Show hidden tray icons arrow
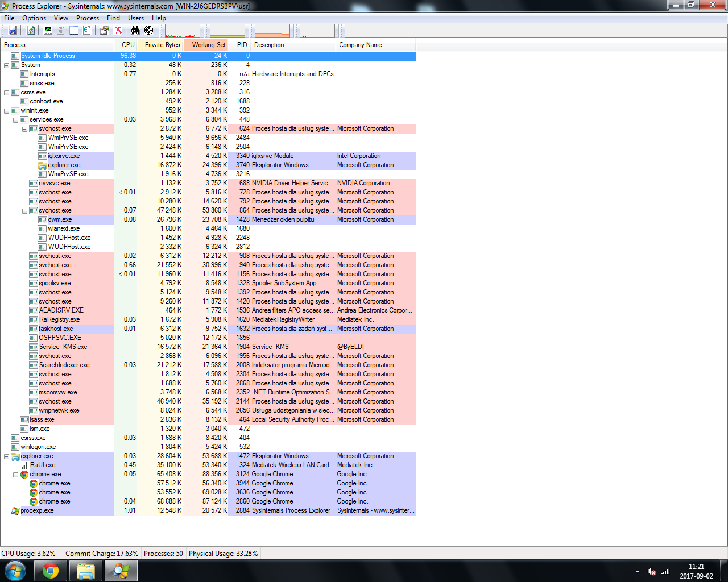Viewport: 728px width, 582px height. 638,571
